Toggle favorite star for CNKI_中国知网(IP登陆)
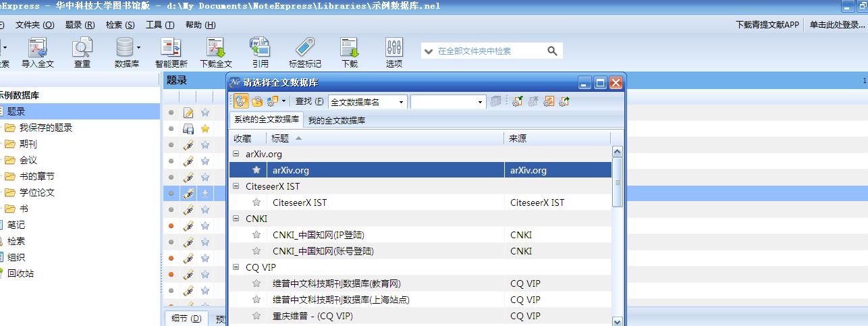The image size is (868, 326). click(x=256, y=235)
